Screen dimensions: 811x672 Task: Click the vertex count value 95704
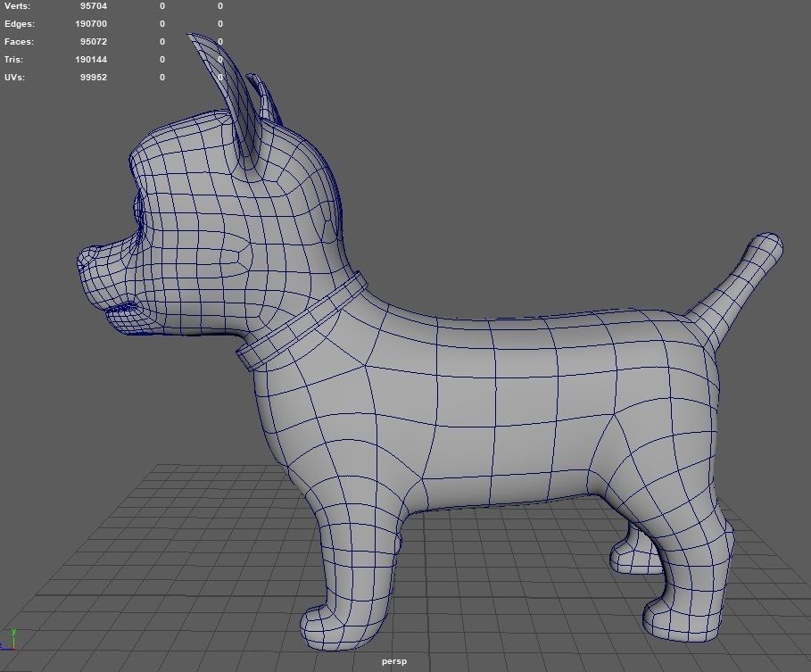(94, 6)
